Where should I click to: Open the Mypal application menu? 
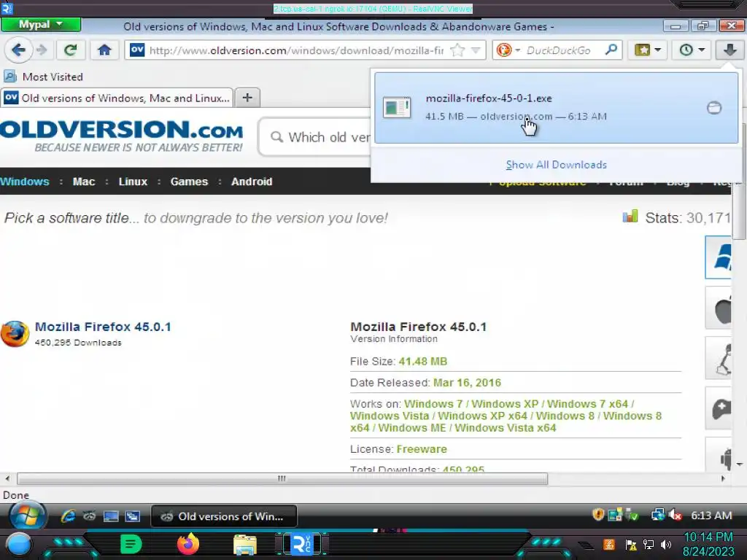point(41,24)
